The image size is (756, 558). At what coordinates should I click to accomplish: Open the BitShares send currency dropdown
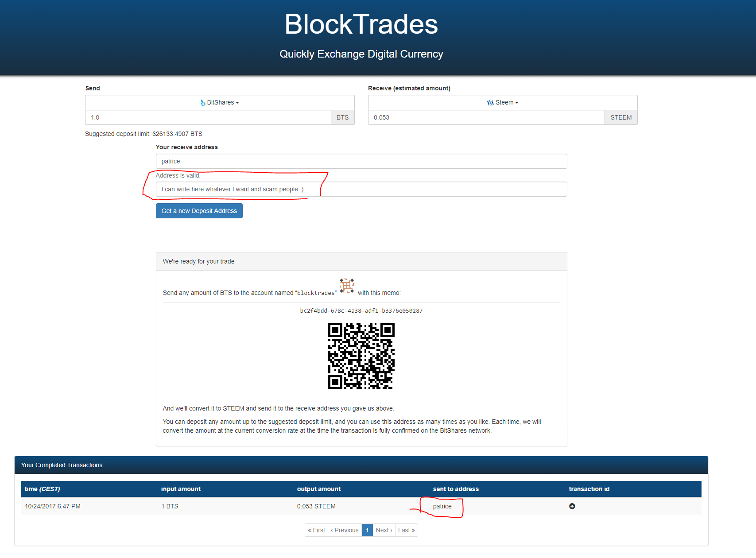220,102
